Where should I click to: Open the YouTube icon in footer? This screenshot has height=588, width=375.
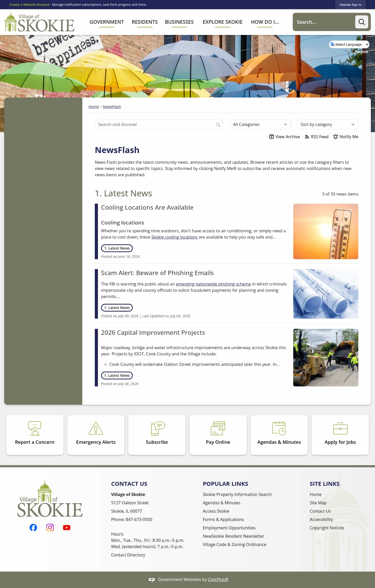[x=67, y=528]
